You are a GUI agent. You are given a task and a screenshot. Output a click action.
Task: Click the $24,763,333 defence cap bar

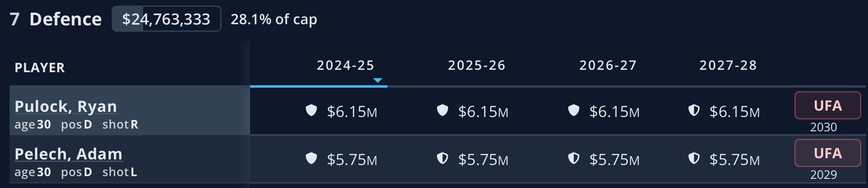pyautogui.click(x=166, y=19)
